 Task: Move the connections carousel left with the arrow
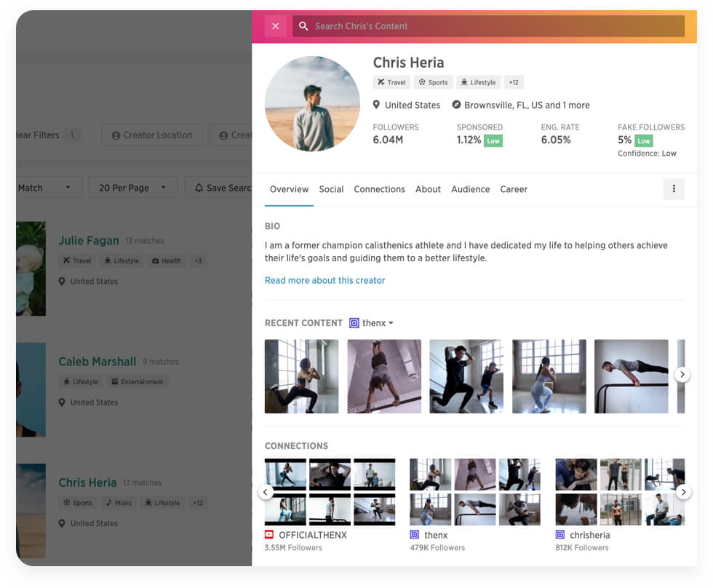pyautogui.click(x=266, y=492)
